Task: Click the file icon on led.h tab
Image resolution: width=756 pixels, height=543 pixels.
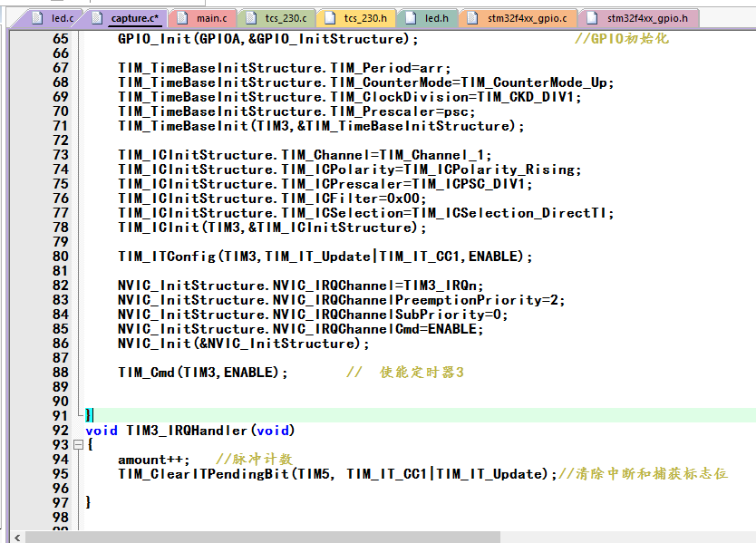Action: (411, 18)
